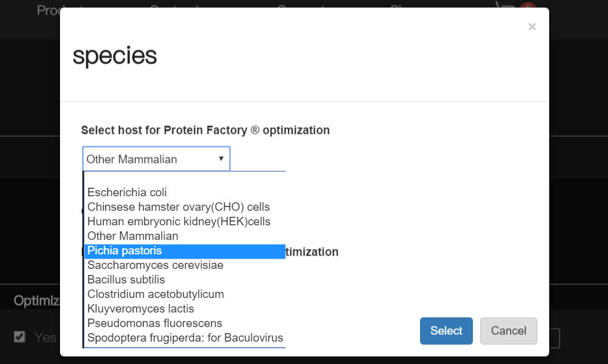The width and height of the screenshot is (608, 364).
Task: Click the Cancel button
Action: tap(509, 331)
